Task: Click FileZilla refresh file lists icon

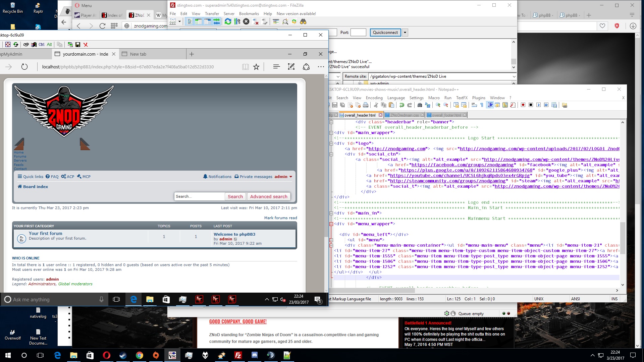Action: [x=228, y=21]
